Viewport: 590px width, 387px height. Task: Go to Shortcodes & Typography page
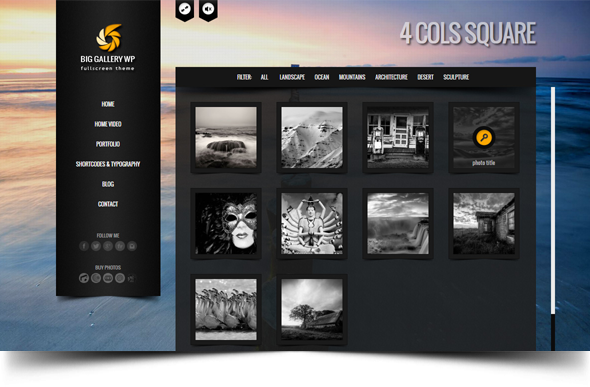click(108, 164)
